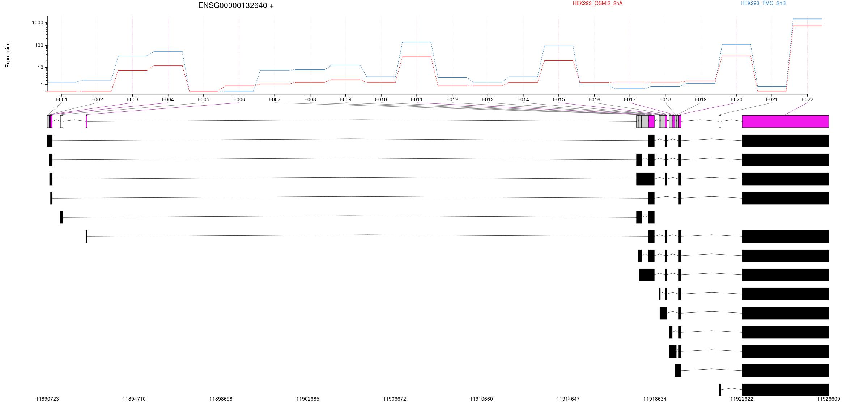Click y-axis tick value 1
Viewport: 868px width, 405px height.
coord(42,84)
